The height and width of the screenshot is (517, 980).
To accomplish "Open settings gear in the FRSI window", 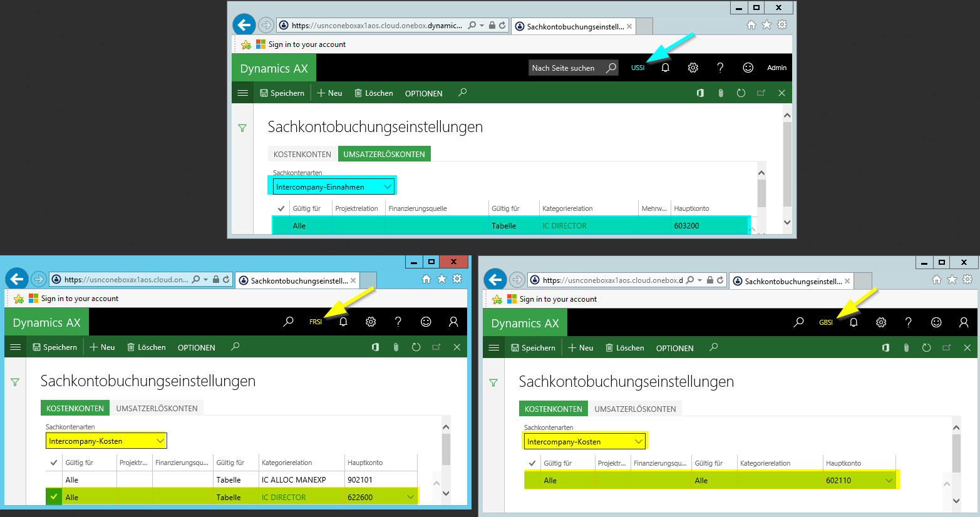I will [371, 322].
